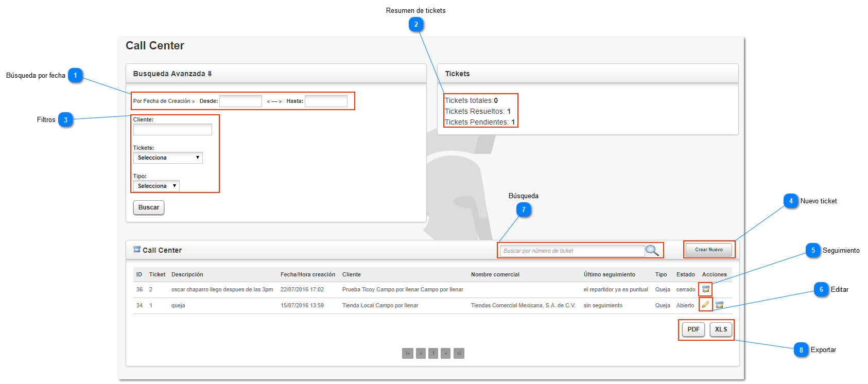
Task: Sort by the ID column header
Action: pyautogui.click(x=139, y=274)
